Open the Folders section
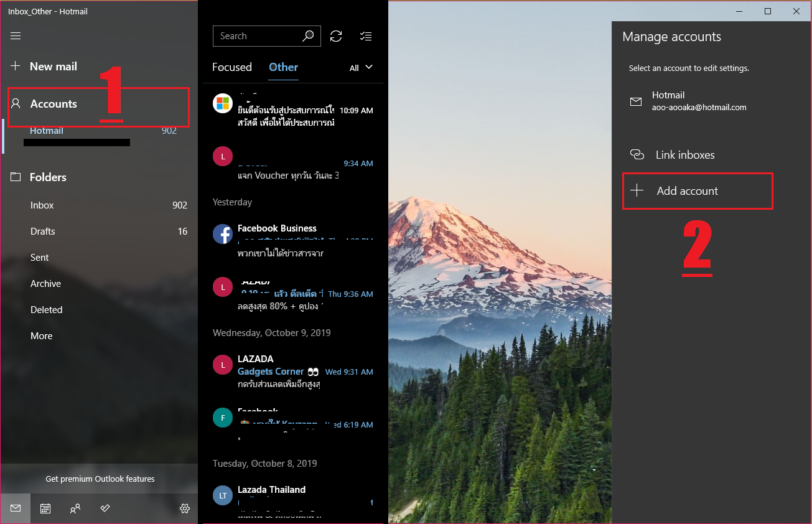The height and width of the screenshot is (524, 812). [99, 177]
